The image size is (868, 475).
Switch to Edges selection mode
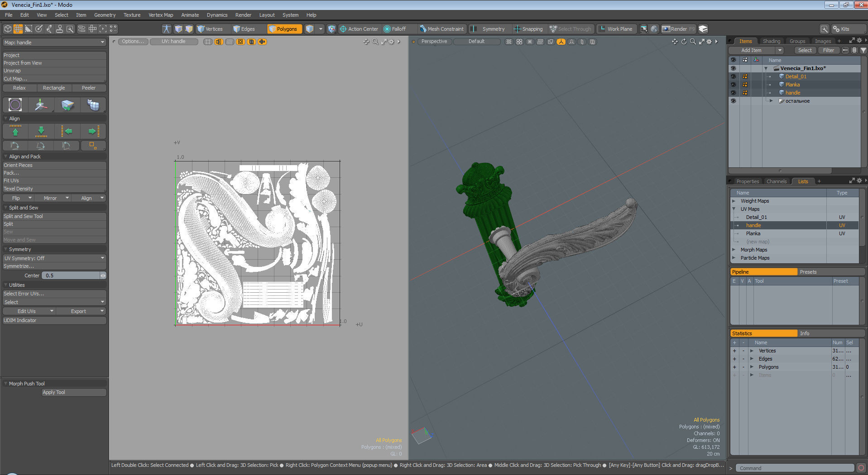click(244, 29)
